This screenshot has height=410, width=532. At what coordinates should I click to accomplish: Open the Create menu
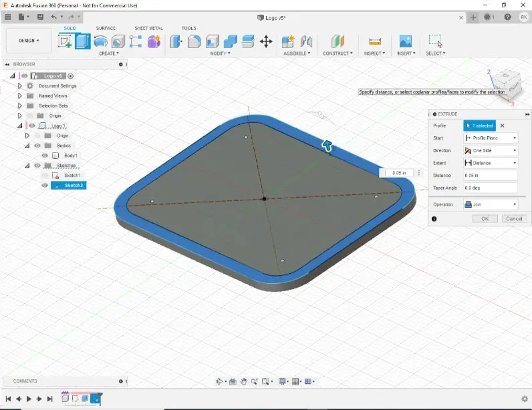(x=109, y=53)
